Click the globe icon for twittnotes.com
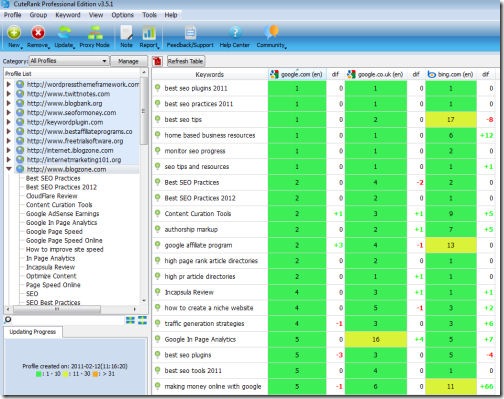Screen dimensions: 504x399 pyautogui.click(x=20, y=94)
